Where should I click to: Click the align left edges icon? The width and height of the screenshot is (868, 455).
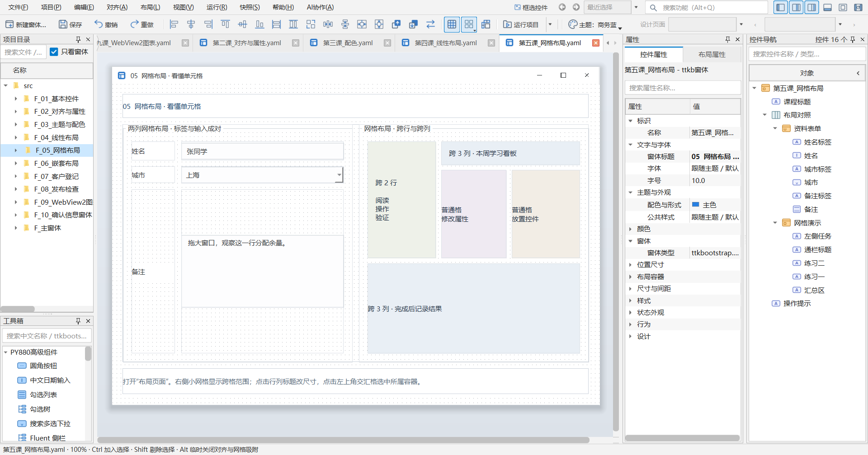174,24
